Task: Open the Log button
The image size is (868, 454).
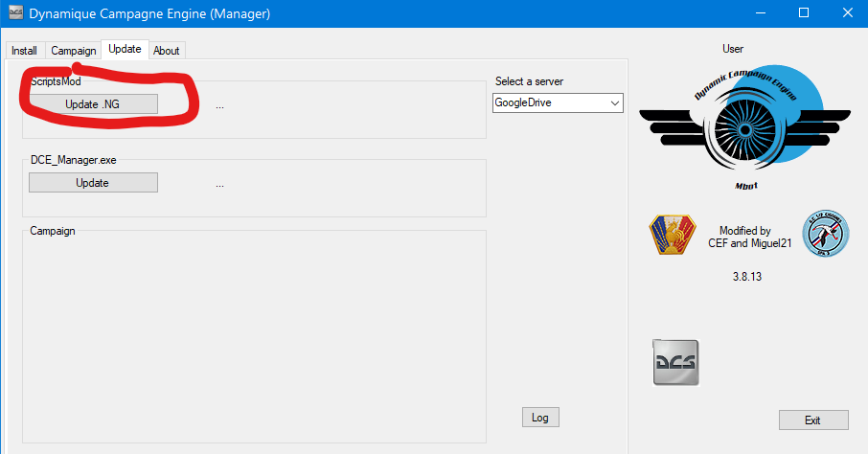Action: coord(540,418)
